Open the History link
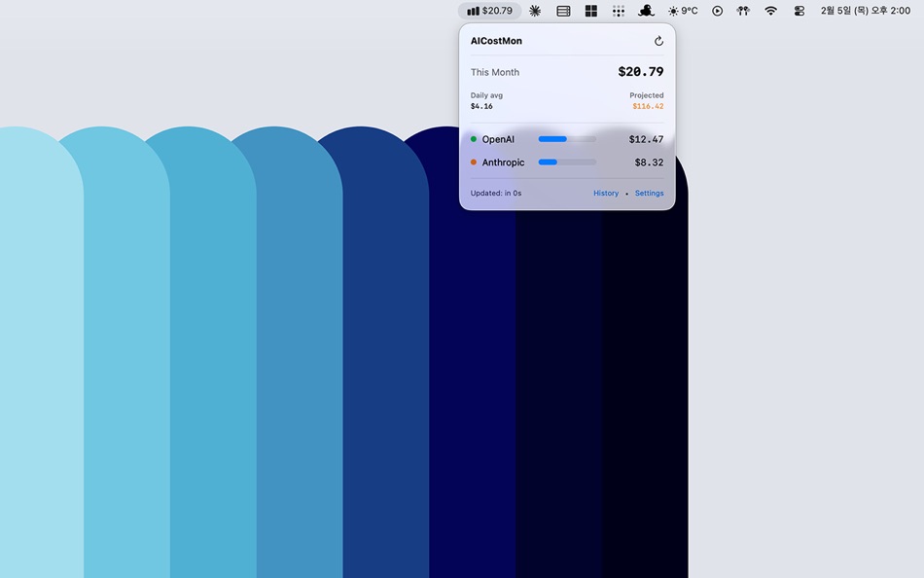The image size is (924, 578). pos(606,193)
